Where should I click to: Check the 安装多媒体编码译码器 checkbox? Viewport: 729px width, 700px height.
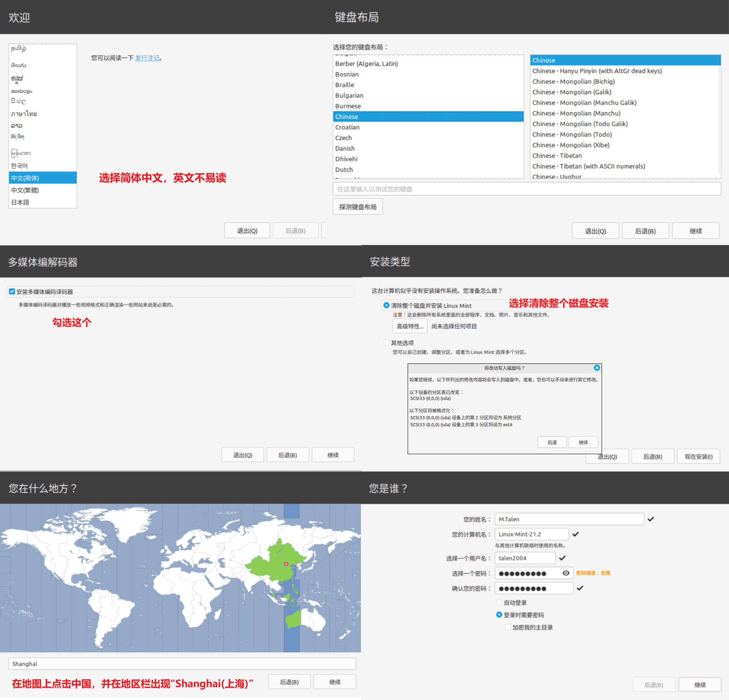click(x=12, y=291)
